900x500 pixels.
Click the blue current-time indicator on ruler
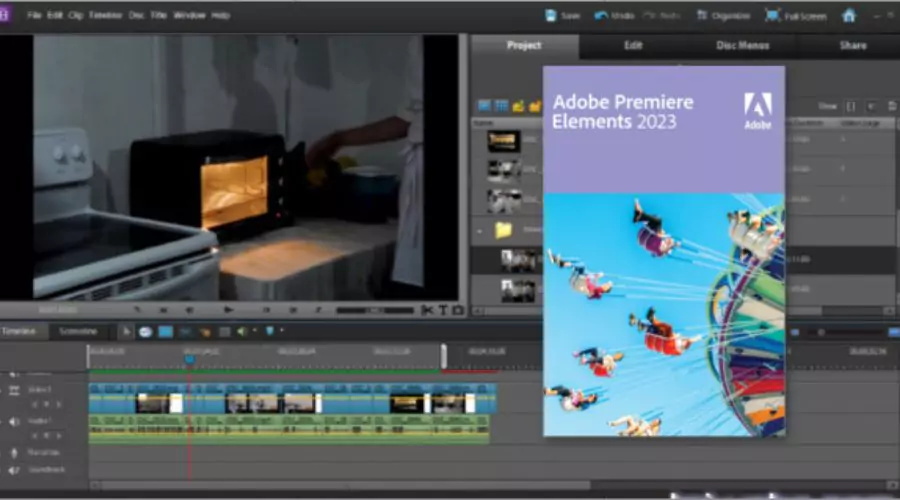pyautogui.click(x=189, y=360)
